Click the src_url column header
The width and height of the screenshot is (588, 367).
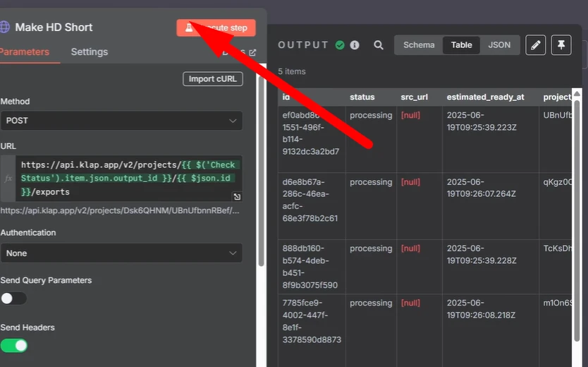click(x=414, y=97)
